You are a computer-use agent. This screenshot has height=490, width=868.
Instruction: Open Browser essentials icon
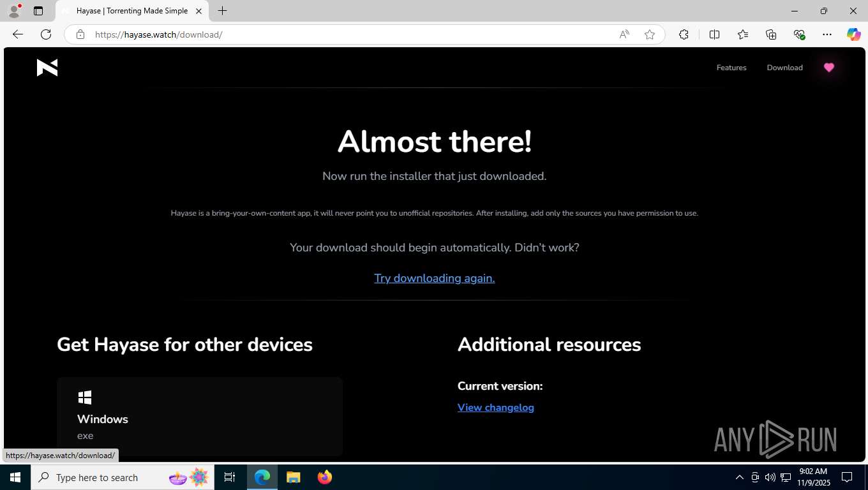[x=799, y=34]
